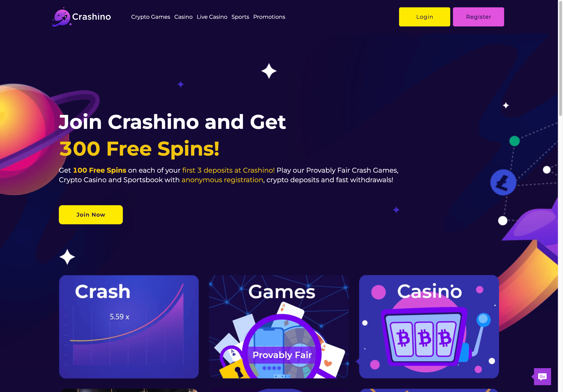Click the Login button

[424, 17]
